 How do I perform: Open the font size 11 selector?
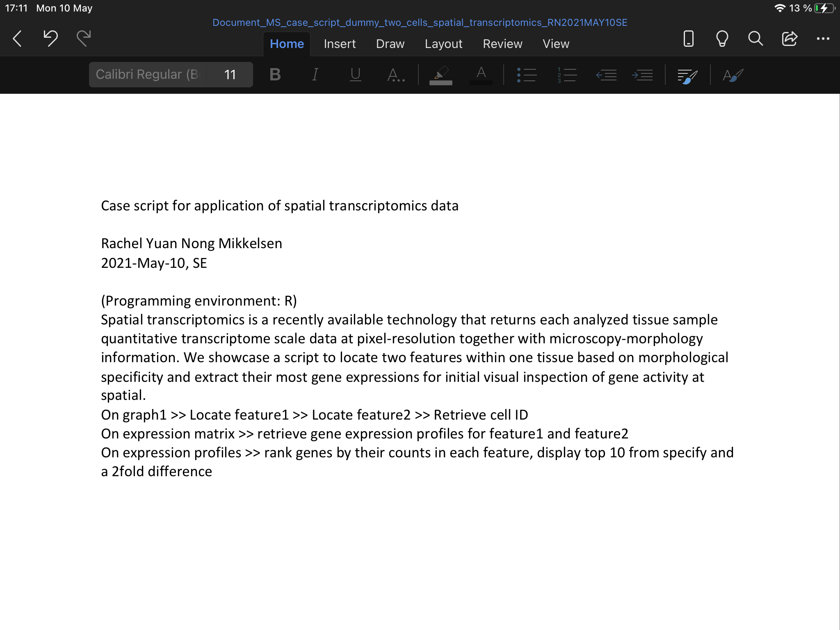coord(230,75)
